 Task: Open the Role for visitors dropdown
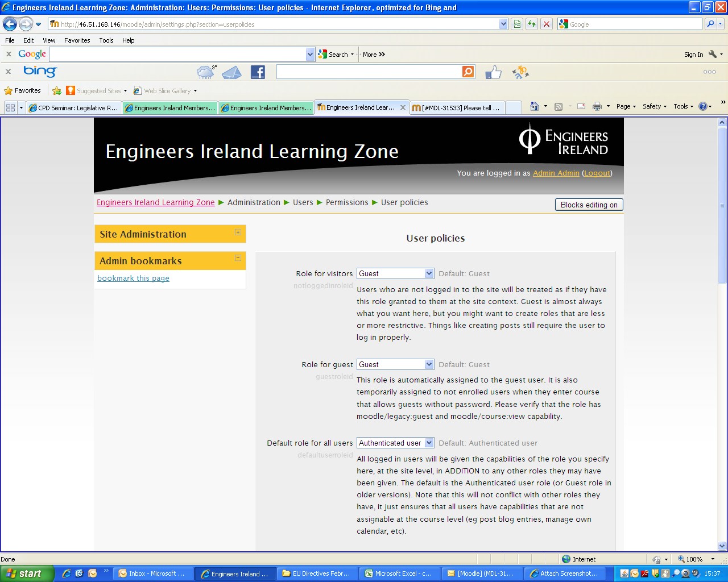395,273
